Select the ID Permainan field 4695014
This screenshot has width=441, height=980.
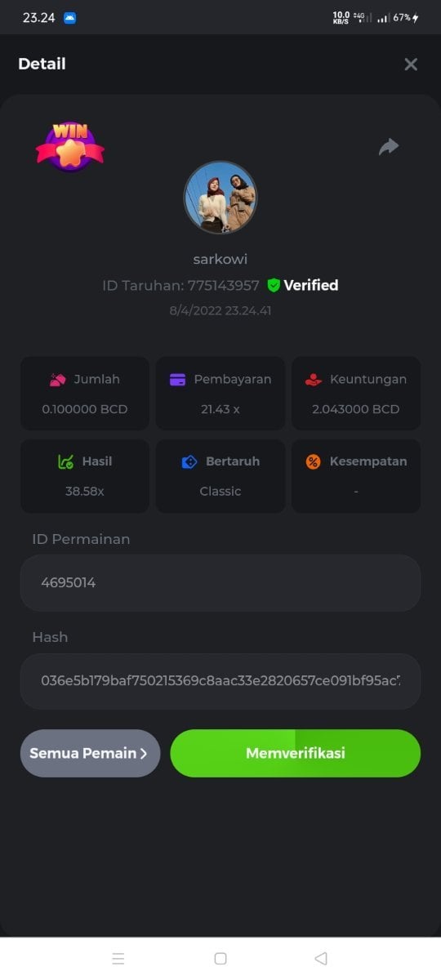click(220, 583)
